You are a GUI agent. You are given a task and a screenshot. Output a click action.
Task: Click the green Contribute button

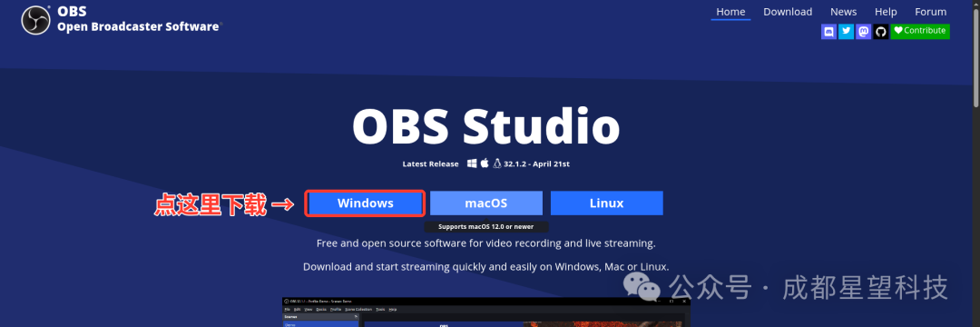[920, 31]
